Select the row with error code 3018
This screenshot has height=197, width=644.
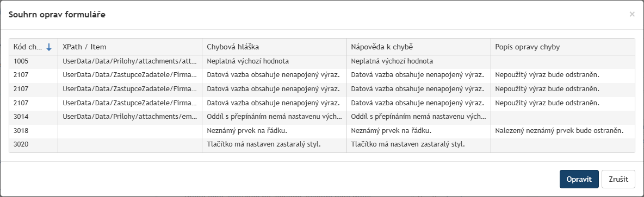point(322,131)
